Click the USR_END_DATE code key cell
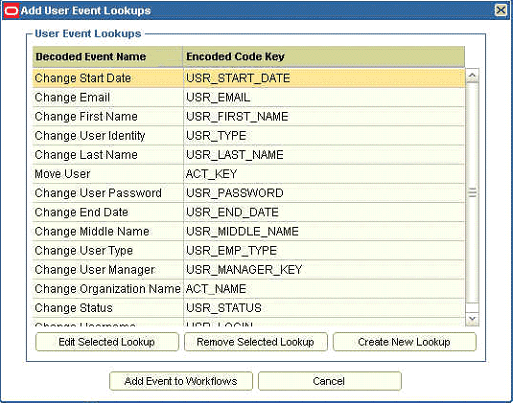The image size is (513, 403). pyautogui.click(x=324, y=212)
